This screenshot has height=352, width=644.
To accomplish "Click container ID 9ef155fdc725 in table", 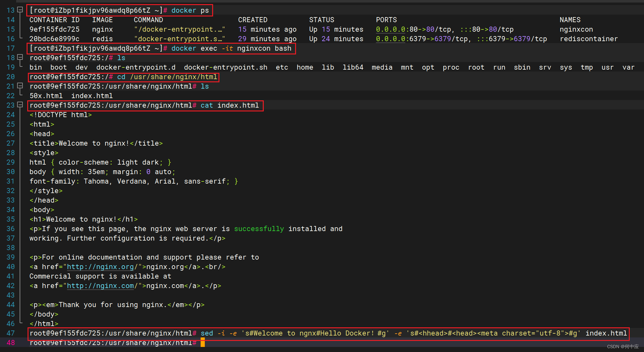I will coord(54,29).
